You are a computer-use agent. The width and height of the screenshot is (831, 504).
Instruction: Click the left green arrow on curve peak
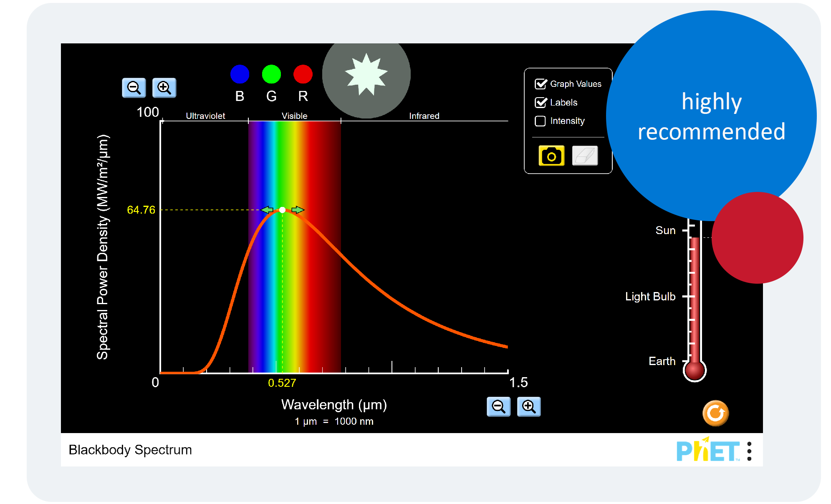tap(267, 210)
